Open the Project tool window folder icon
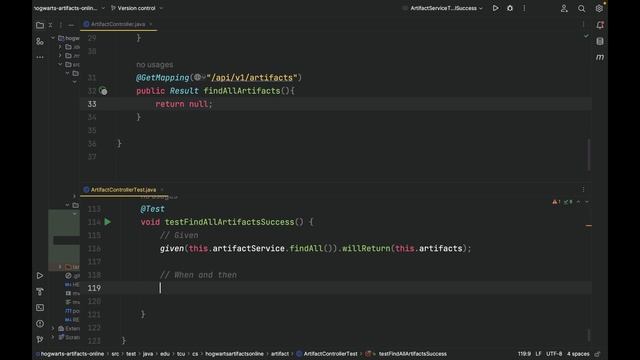Image resolution: width=640 pixels, height=360 pixels. [x=40, y=25]
